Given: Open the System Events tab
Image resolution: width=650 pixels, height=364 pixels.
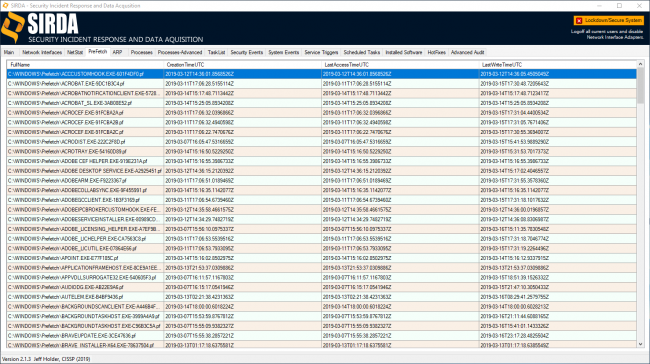Looking at the screenshot, I should [284, 52].
